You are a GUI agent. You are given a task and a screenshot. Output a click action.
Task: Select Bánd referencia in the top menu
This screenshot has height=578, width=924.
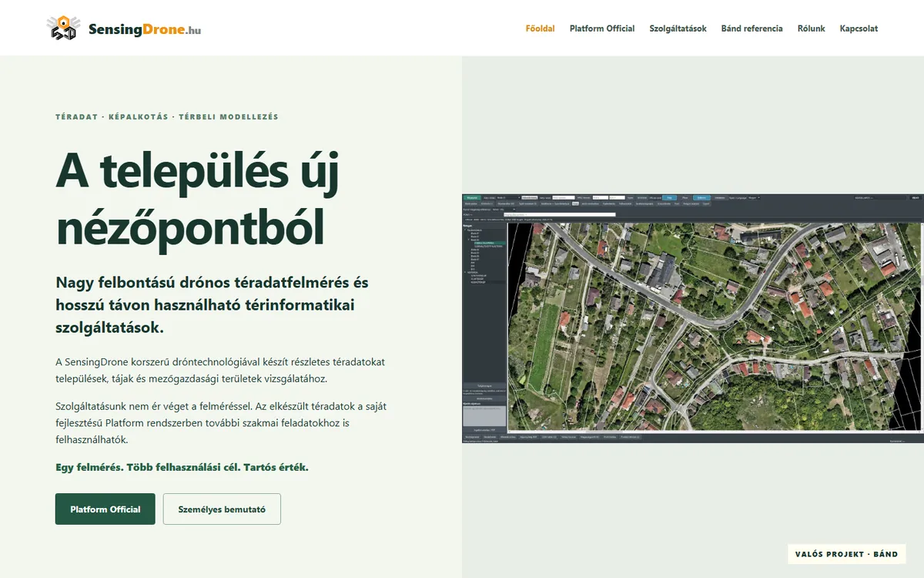click(752, 29)
